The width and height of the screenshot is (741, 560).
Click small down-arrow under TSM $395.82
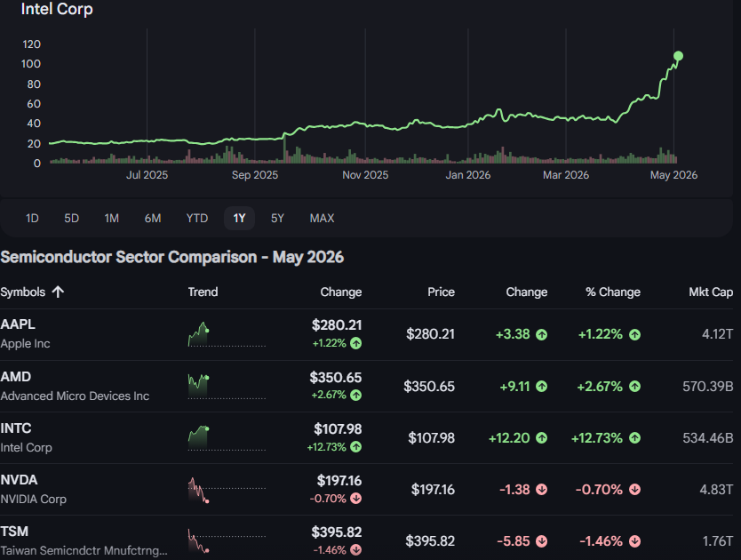tap(356, 550)
